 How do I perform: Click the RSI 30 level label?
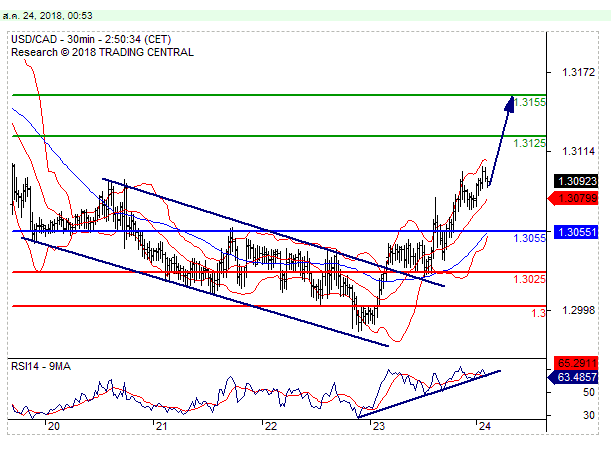[x=588, y=416]
